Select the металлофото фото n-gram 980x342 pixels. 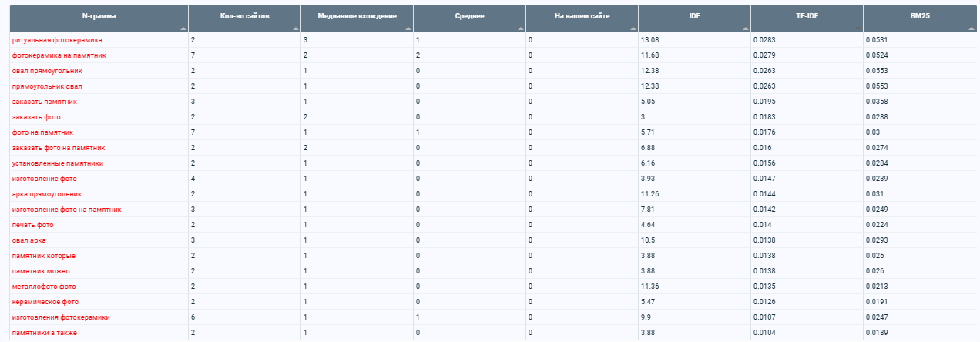coord(44,286)
